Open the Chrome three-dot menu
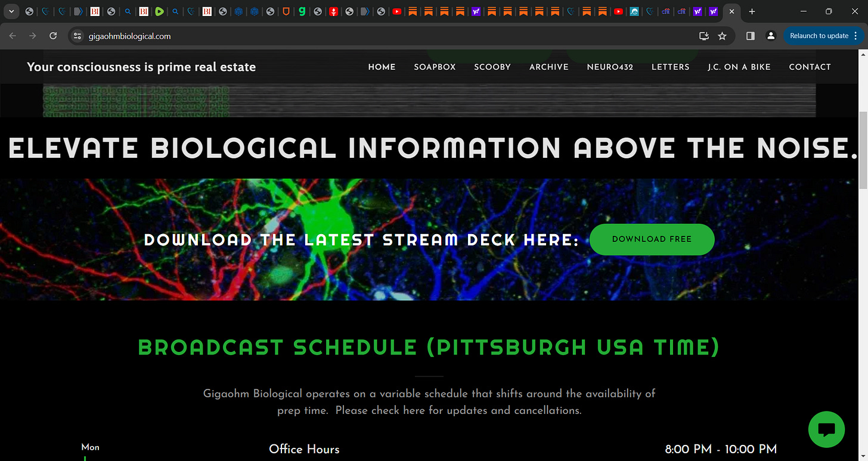Viewport: 868px width, 461px height. [x=856, y=36]
